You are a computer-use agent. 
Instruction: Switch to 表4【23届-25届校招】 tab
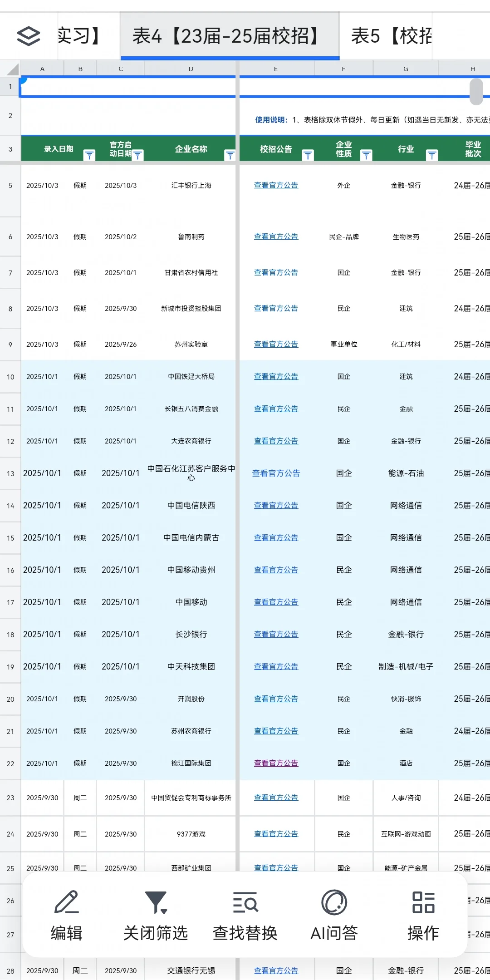(230, 36)
